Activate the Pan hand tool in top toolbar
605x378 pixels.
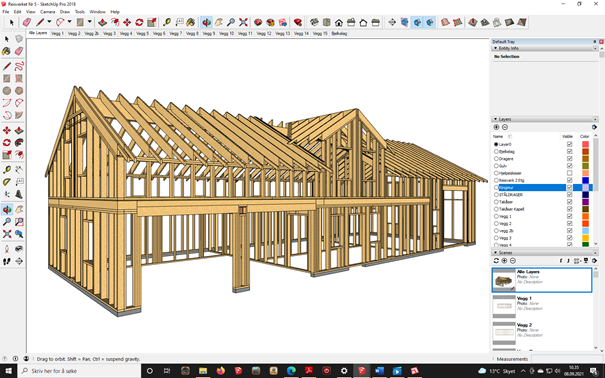click(219, 22)
